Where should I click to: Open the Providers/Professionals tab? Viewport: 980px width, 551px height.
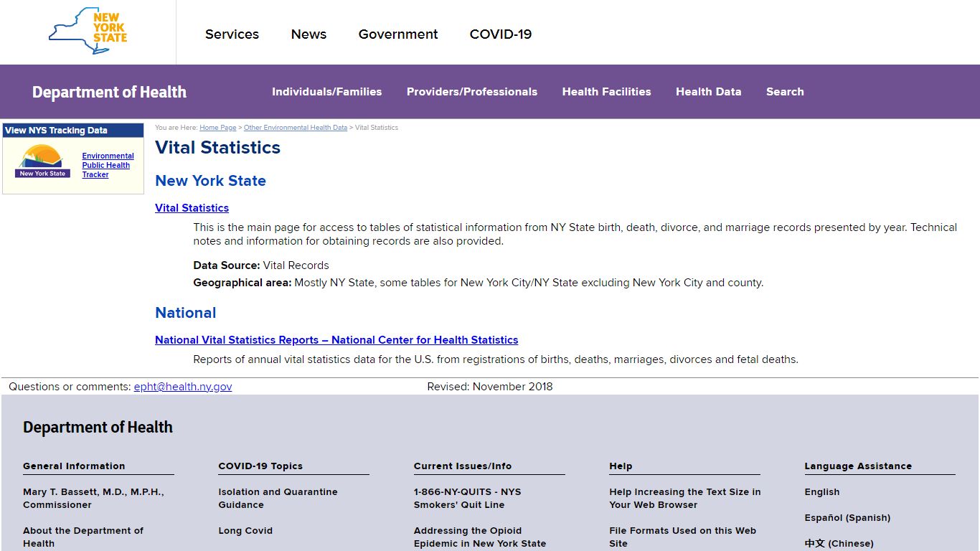click(472, 92)
